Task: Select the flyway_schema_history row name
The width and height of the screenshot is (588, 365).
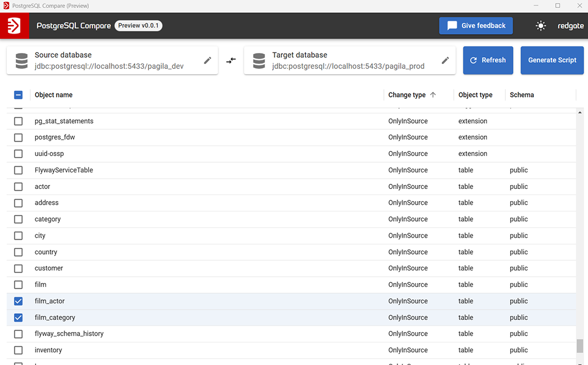Action: (69, 334)
